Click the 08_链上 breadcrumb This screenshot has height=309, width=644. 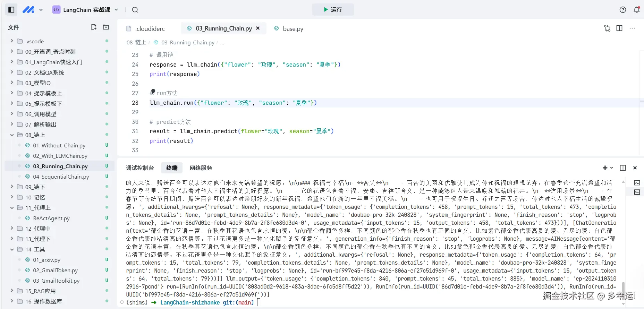(136, 42)
